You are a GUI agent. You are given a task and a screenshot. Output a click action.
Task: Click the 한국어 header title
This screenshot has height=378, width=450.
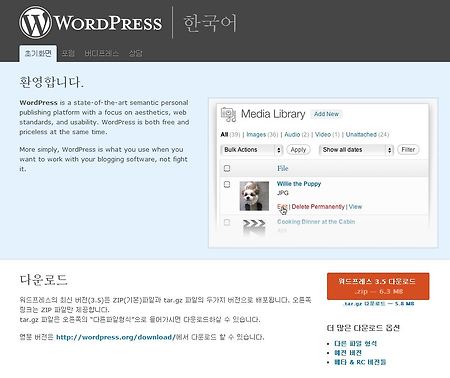210,23
